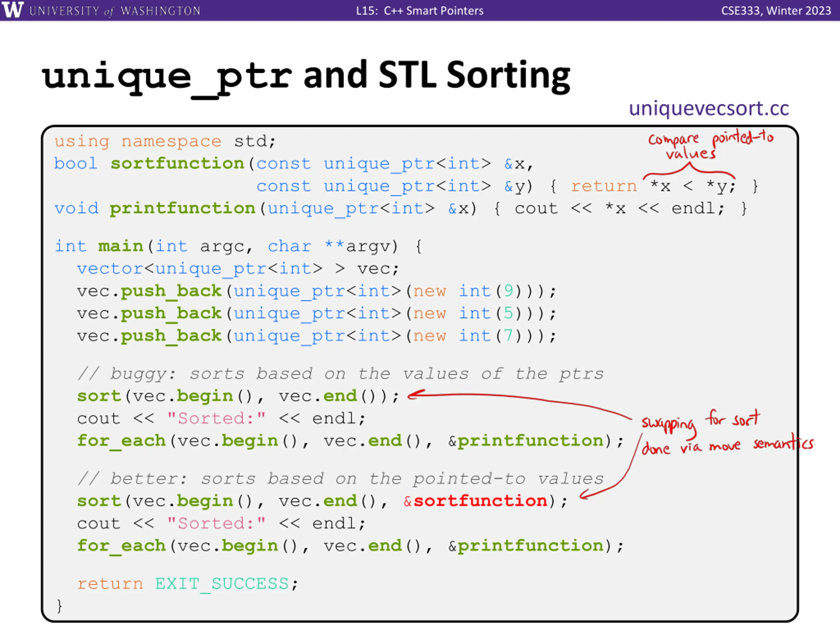Click the 'int main(int argc, char **argv)' line
Image resolution: width=840 pixels, height=630 pixels.
238,246
